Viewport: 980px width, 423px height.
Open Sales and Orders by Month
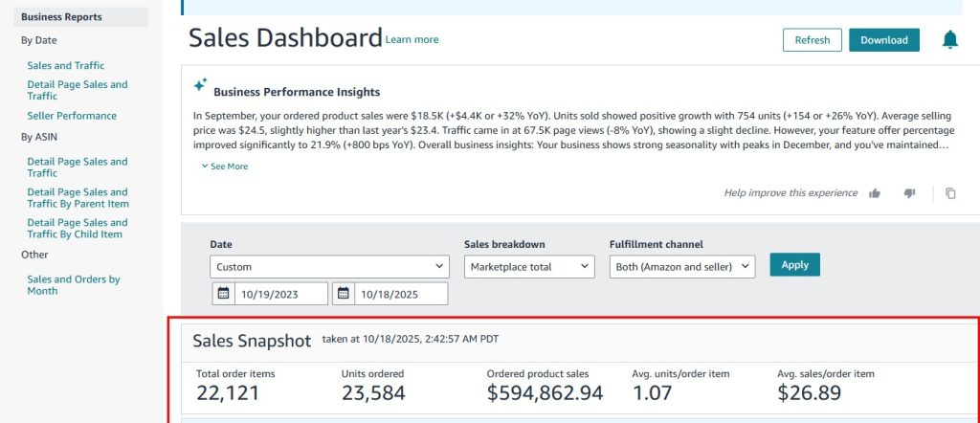(73, 285)
